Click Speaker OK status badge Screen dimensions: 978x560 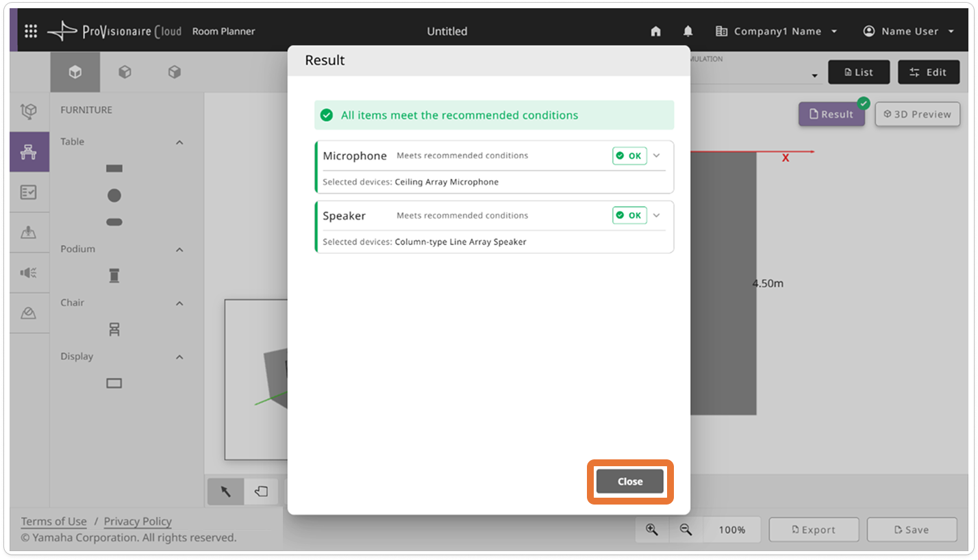point(629,216)
